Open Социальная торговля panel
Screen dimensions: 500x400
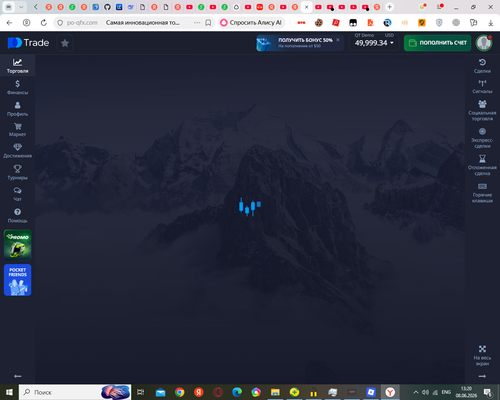click(482, 111)
